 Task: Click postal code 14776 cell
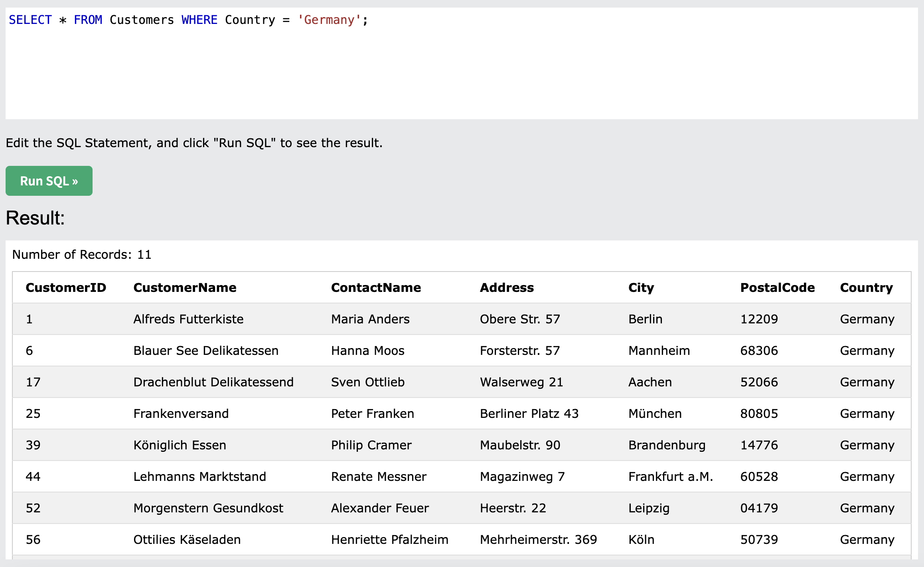[759, 445]
